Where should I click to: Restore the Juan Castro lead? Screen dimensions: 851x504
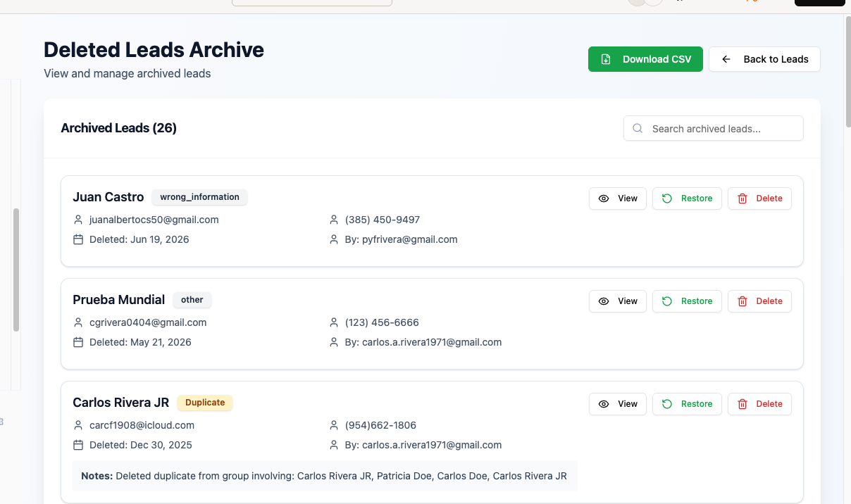click(687, 199)
